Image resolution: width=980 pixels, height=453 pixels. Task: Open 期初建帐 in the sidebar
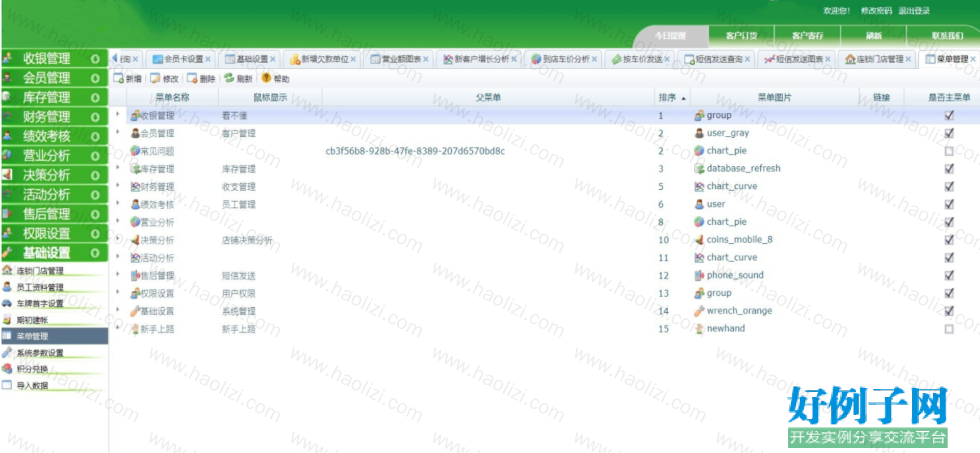[32, 320]
